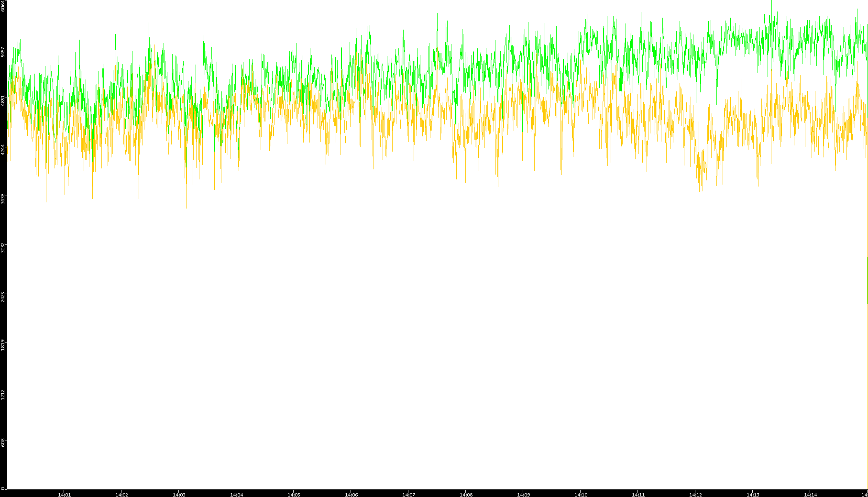Click the 6064 maximum y-axis value

pos(3,6)
